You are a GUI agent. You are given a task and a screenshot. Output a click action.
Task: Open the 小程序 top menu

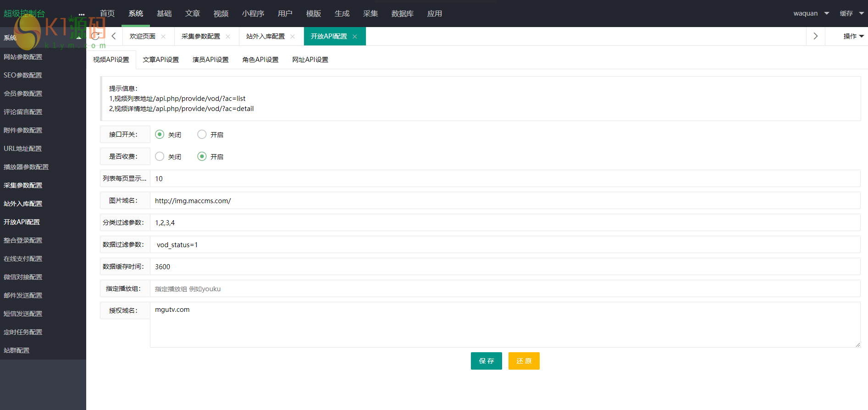pyautogui.click(x=253, y=14)
